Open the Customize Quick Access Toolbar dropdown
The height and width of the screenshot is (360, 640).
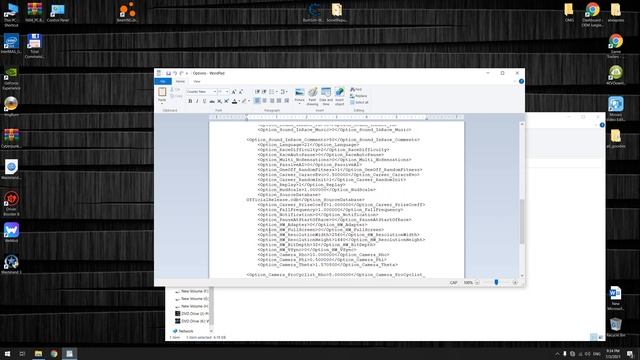point(187,73)
